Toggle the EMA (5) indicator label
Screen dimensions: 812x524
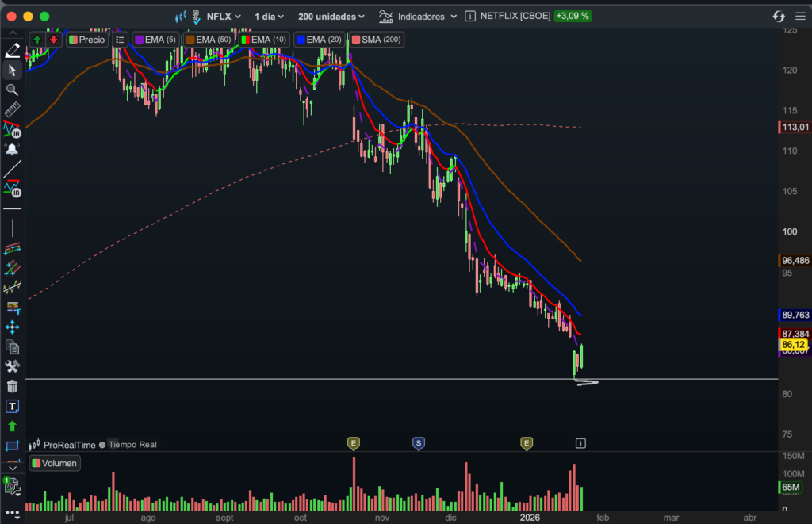tap(155, 40)
